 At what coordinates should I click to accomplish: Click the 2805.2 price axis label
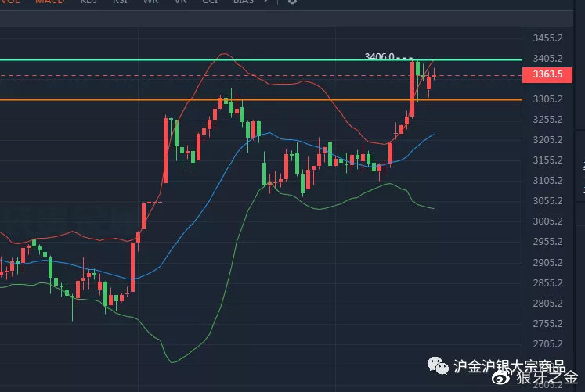point(547,304)
